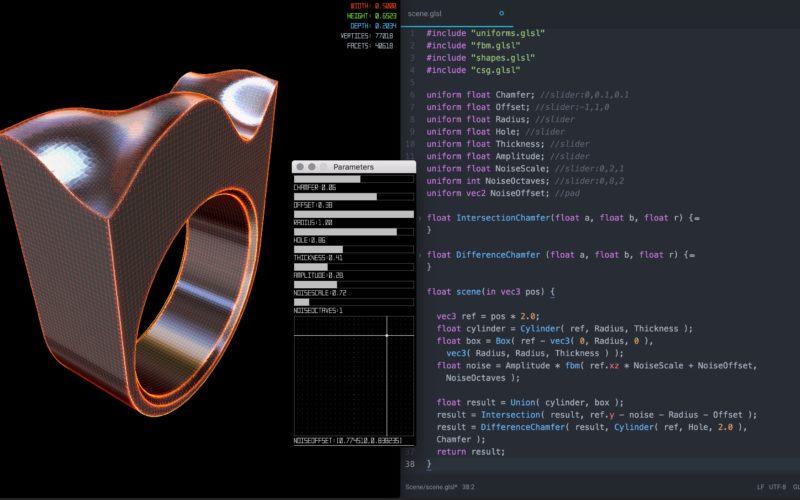Adjust the Radius slider bar
Viewport: 800px width, 500px height.
click(354, 214)
